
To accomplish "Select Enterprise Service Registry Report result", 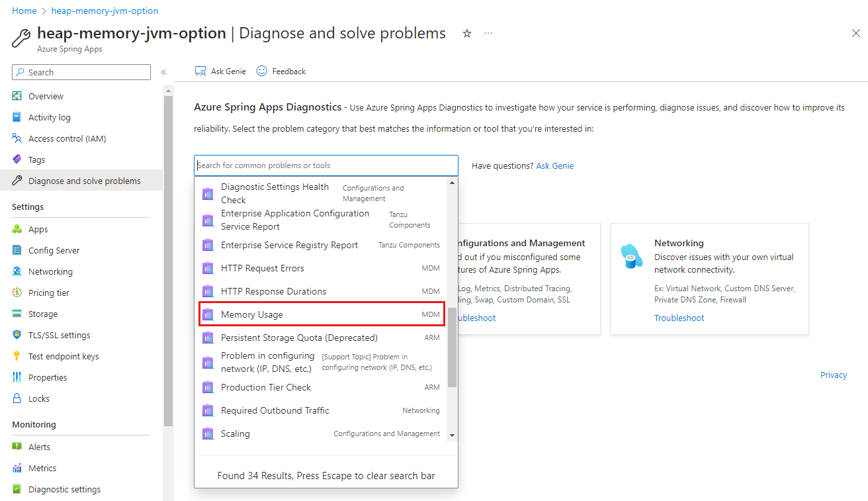I will (x=322, y=245).
